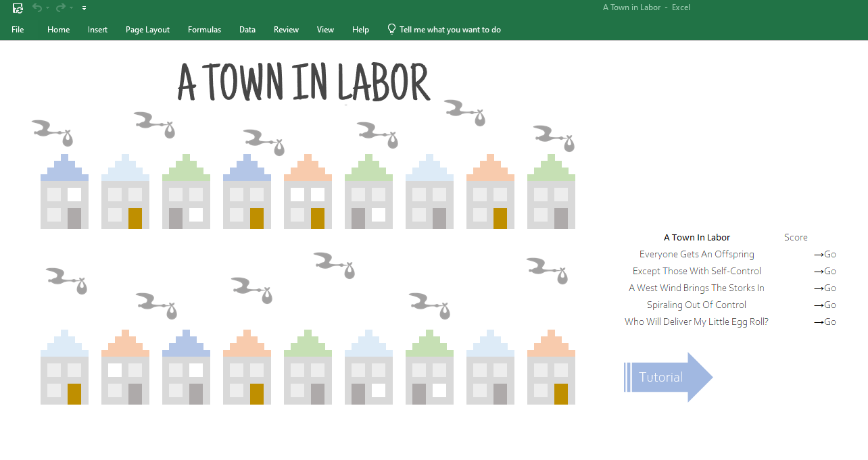Image resolution: width=868 pixels, height=460 pixels.
Task: Switch to the Formulas tab
Action: click(204, 30)
